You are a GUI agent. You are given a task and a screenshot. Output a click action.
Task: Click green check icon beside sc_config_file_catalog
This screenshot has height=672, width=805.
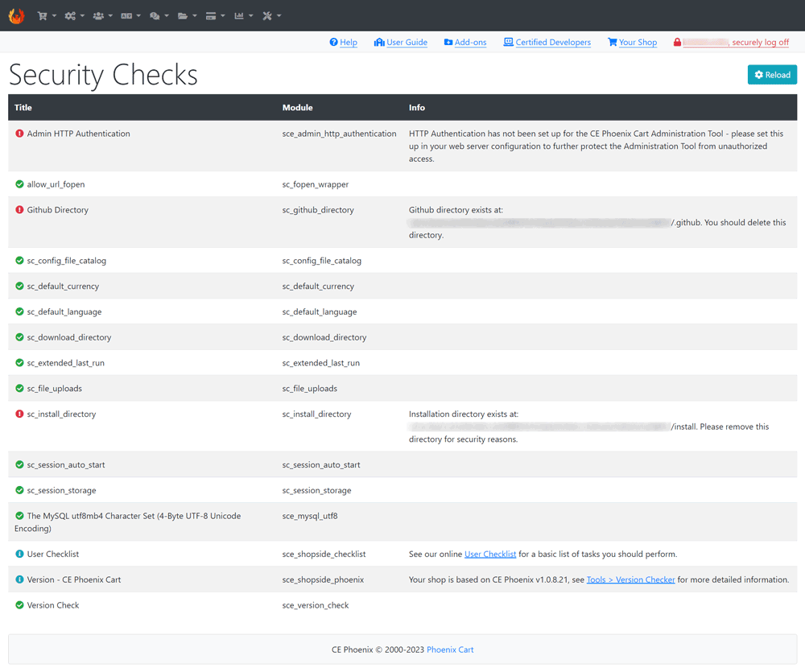click(19, 261)
